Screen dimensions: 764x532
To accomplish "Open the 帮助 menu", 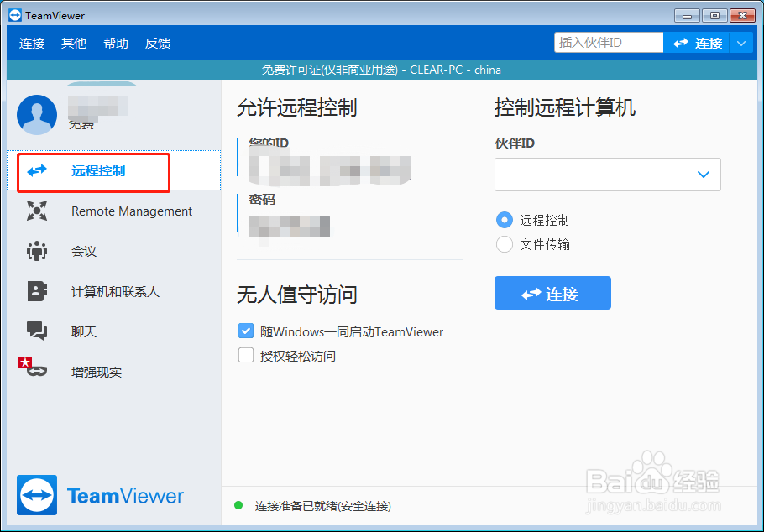I will [116, 44].
